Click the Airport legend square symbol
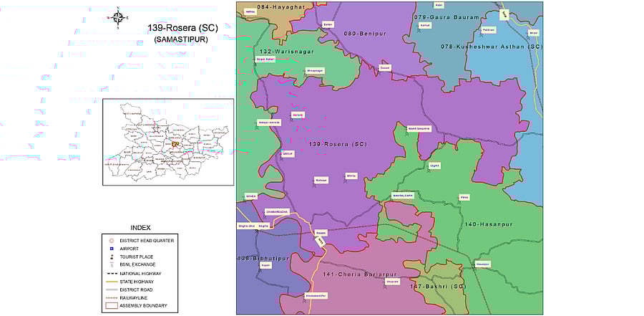 (112, 248)
